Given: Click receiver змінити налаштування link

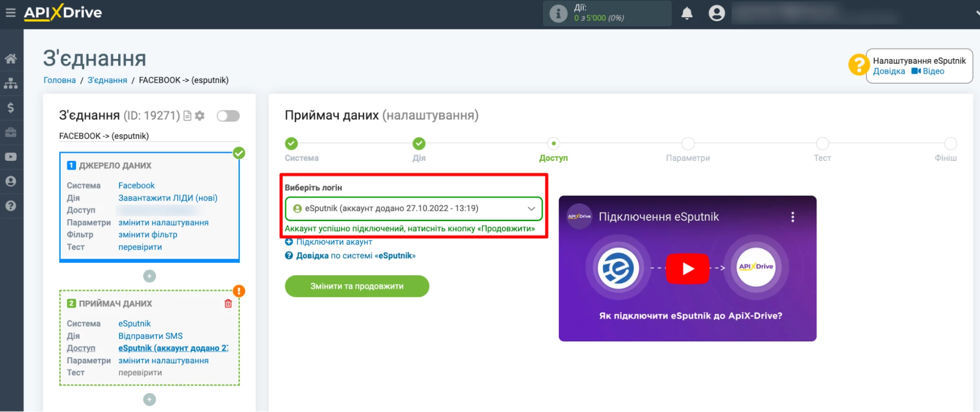Looking at the screenshot, I should (x=163, y=360).
